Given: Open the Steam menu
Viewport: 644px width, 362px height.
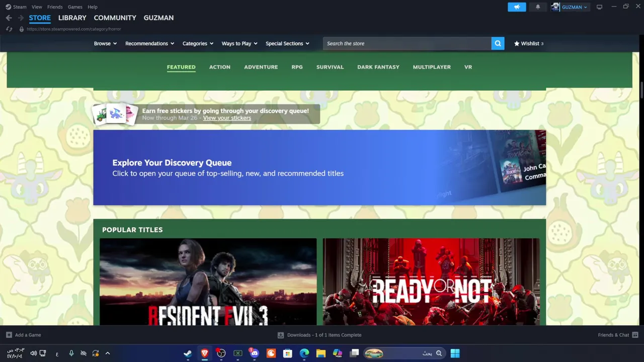Looking at the screenshot, I should pyautogui.click(x=20, y=7).
